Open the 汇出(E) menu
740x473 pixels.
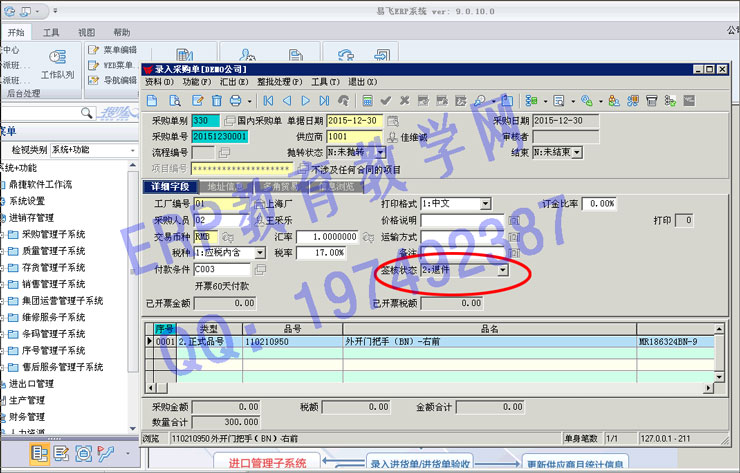coord(234,82)
